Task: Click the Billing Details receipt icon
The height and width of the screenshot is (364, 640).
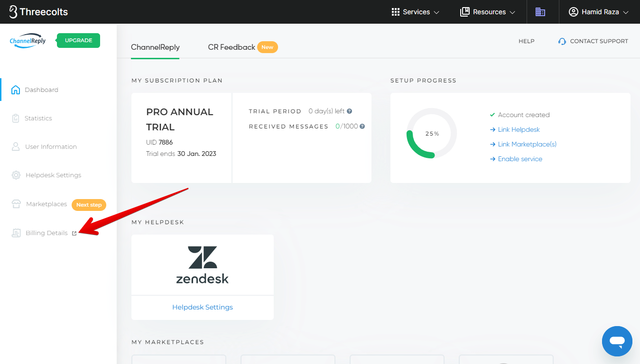Action: tap(17, 233)
